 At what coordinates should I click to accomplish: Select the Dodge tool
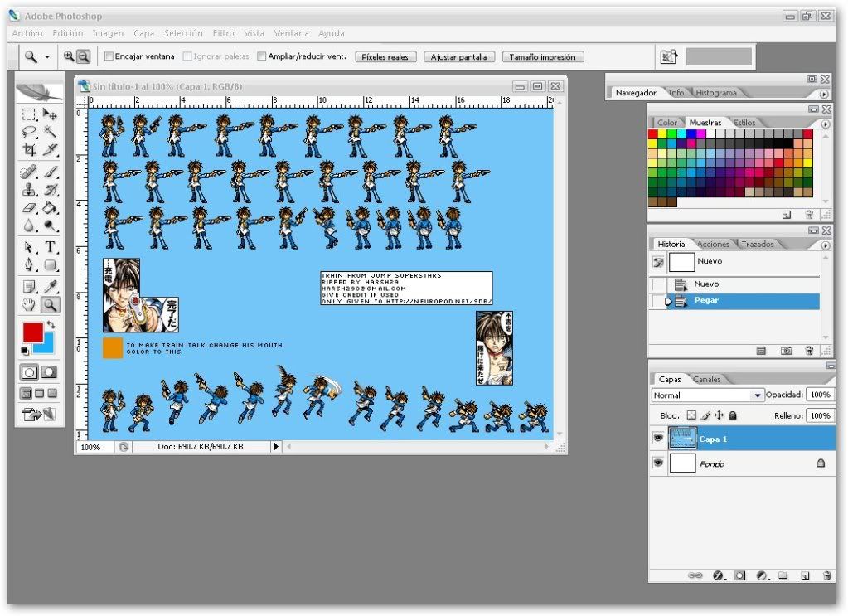point(50,226)
